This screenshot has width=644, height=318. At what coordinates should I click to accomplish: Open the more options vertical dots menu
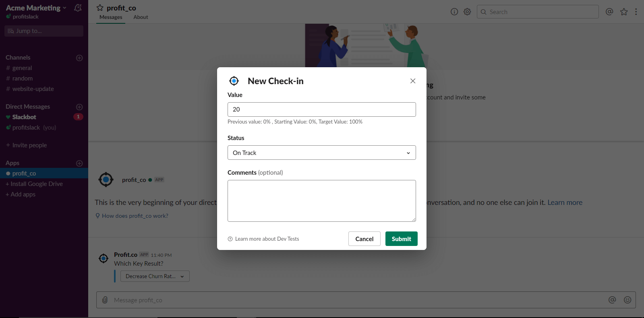636,12
